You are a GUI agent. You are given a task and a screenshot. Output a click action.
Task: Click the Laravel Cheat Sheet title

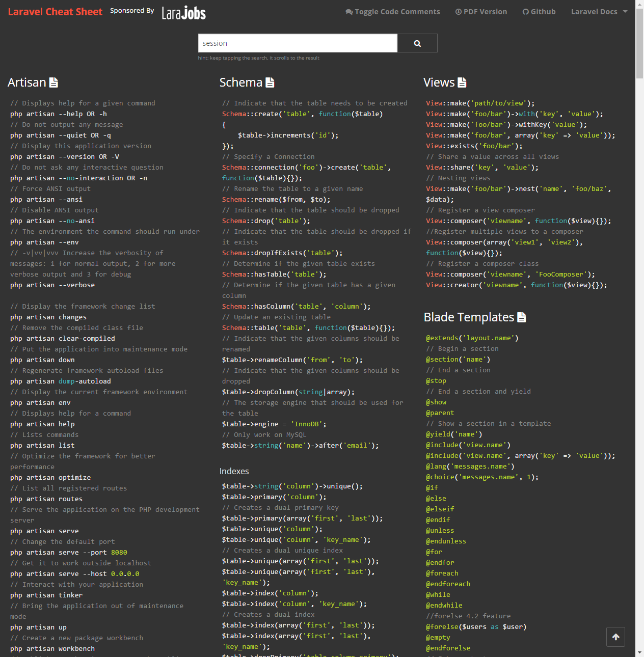coord(55,12)
